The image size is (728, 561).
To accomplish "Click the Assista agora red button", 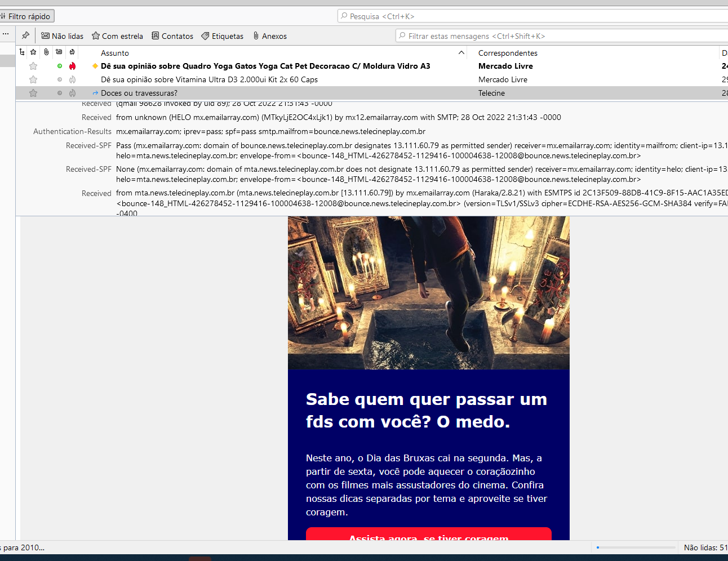I will 429,534.
